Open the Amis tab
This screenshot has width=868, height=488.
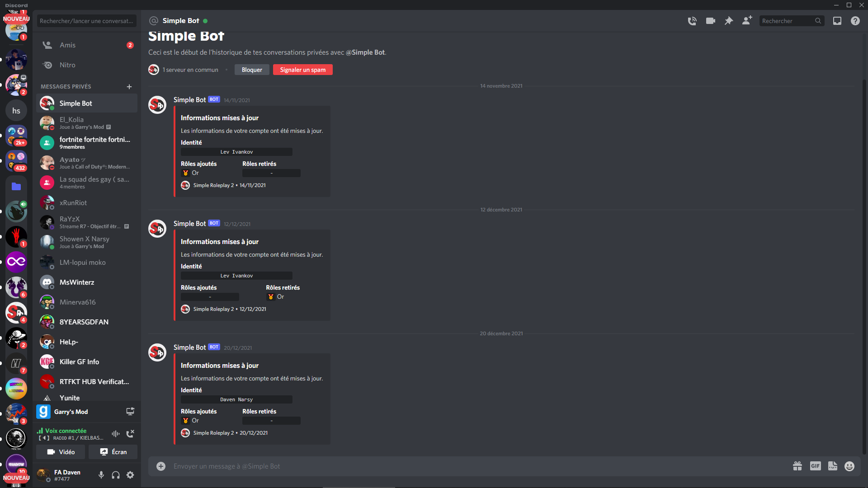pyautogui.click(x=86, y=45)
